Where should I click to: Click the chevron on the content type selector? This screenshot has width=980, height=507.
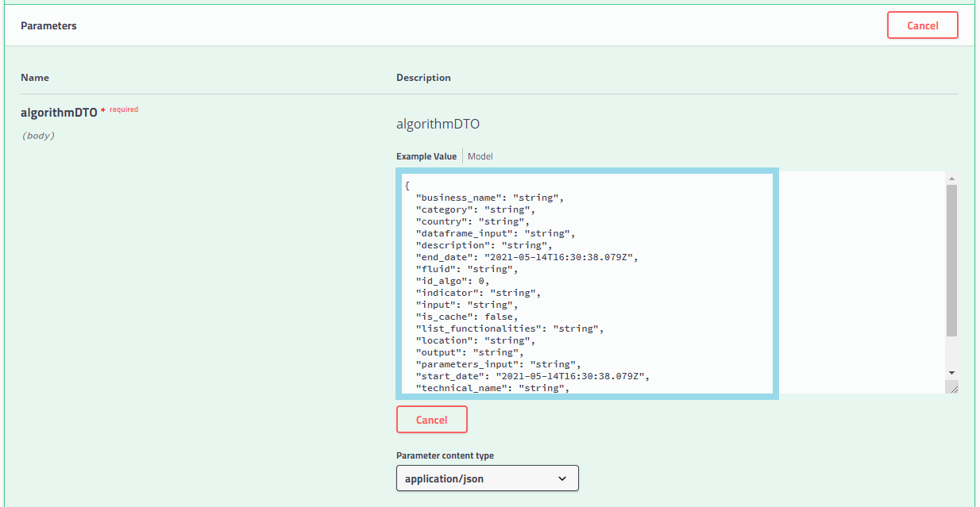[562, 478]
